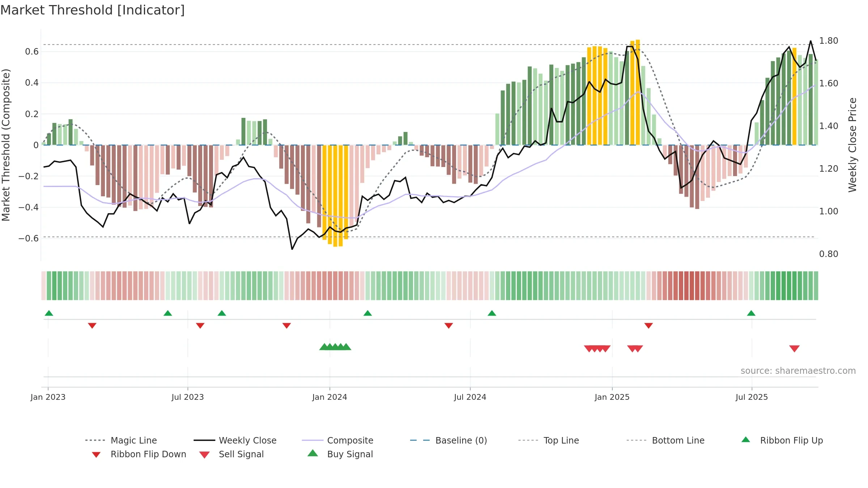Click the Weekly Close Price axis title

(x=852, y=145)
